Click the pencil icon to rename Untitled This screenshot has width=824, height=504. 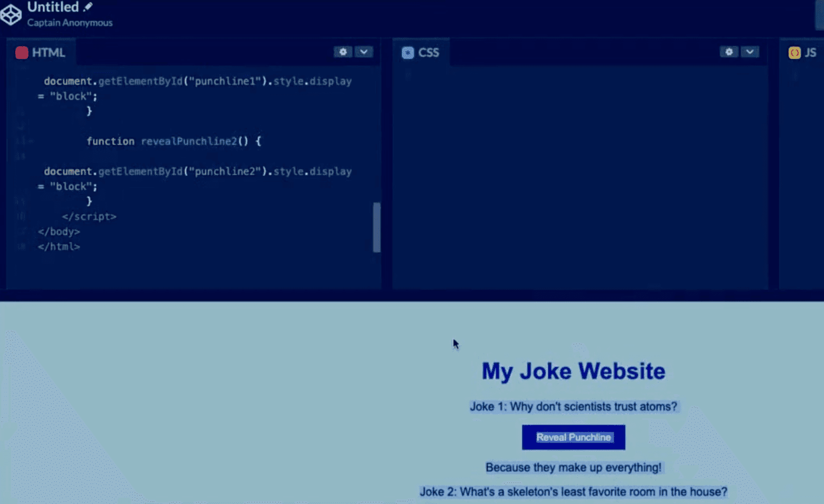(88, 7)
